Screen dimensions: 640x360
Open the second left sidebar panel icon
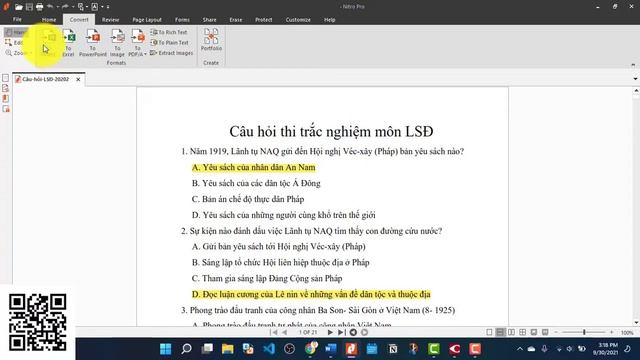6,88
